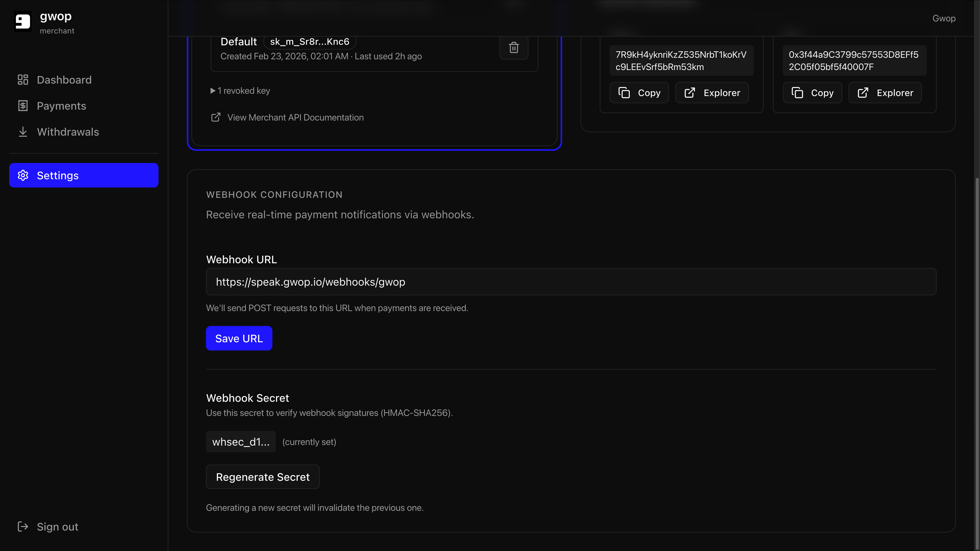Go to the Withdrawals section
This screenshot has height=551, width=980.
point(68,132)
